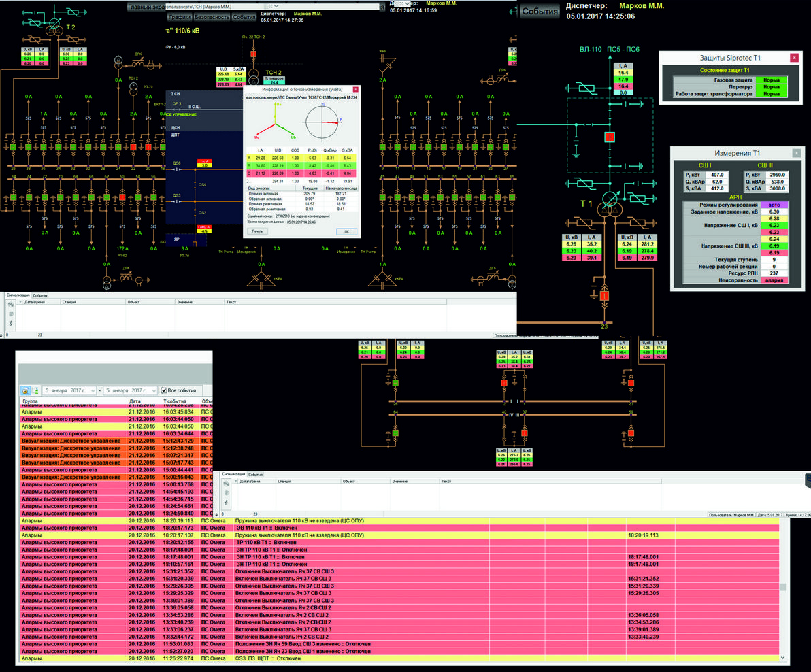Click Ресурс РПН value 237
This screenshot has height=672, width=811.
[774, 273]
